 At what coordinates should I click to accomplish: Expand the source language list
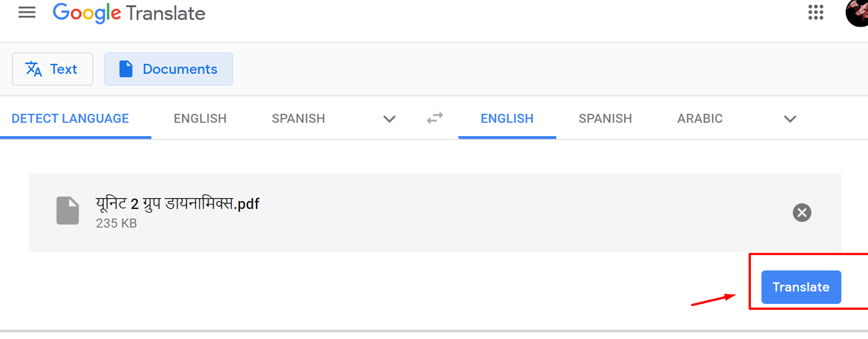tap(389, 119)
